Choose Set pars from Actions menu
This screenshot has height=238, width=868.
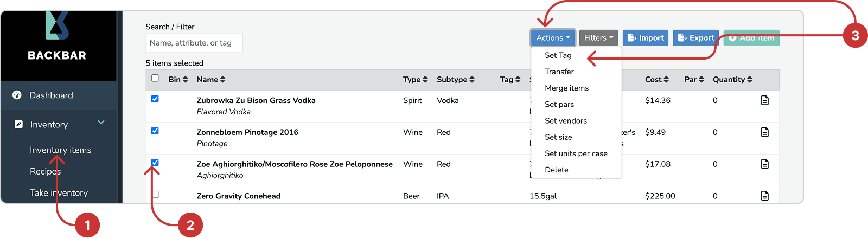(x=559, y=104)
